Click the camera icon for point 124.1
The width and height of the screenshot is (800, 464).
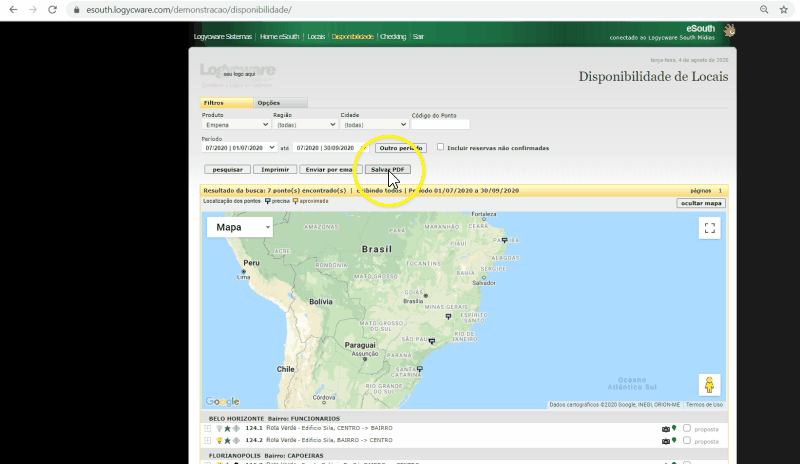click(666, 429)
